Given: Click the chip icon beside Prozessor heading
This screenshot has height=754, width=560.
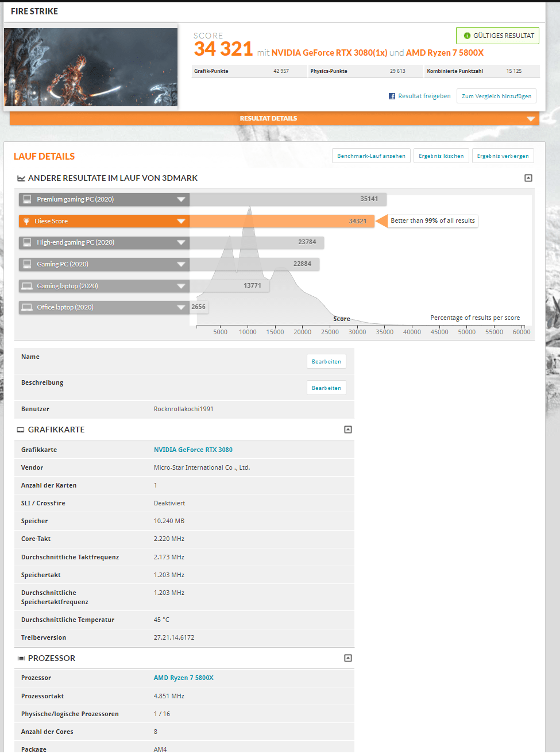Looking at the screenshot, I should click(21, 658).
